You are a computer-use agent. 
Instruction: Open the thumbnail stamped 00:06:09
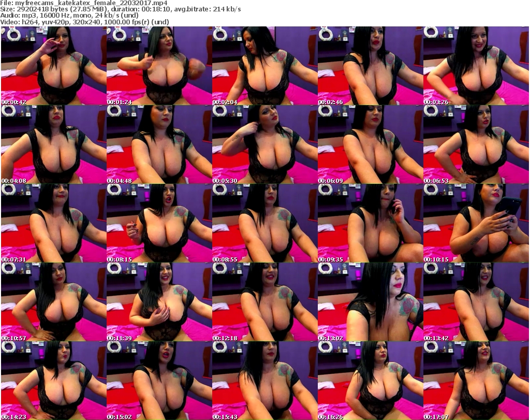click(371, 144)
